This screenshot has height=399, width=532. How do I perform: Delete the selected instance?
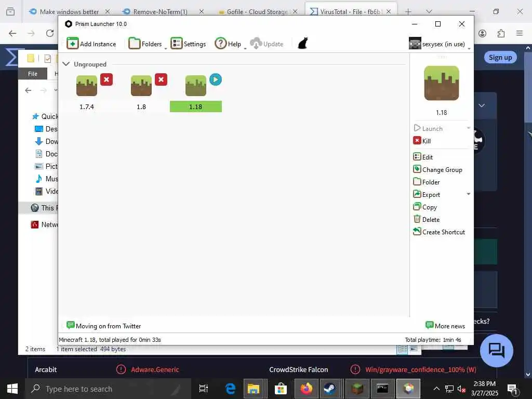[x=427, y=220]
